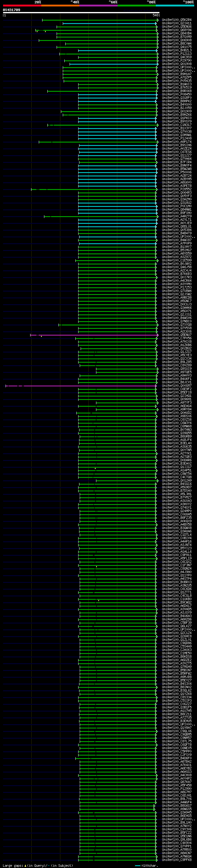
Task: Click the UniRef100_B7K5I9 label
Action: [176, 88]
